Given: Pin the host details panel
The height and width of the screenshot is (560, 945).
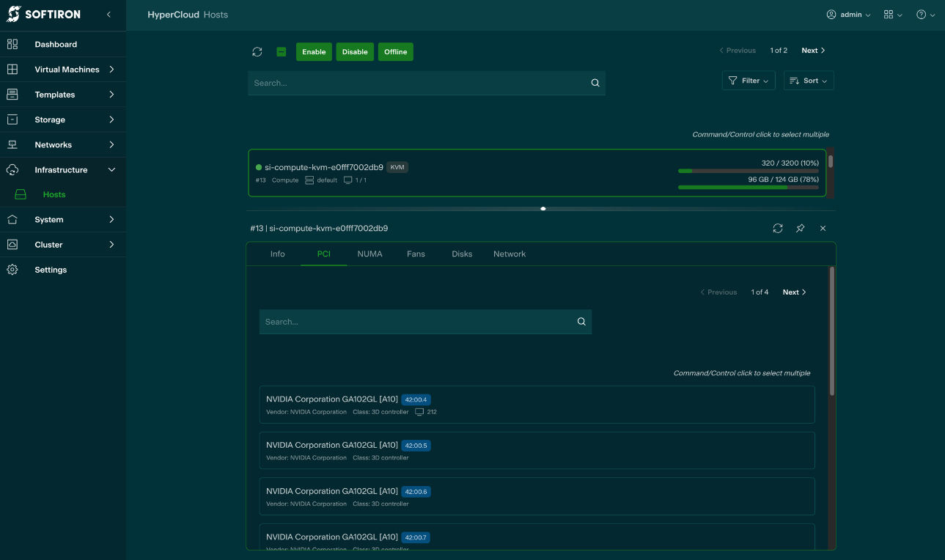Looking at the screenshot, I should coord(800,229).
